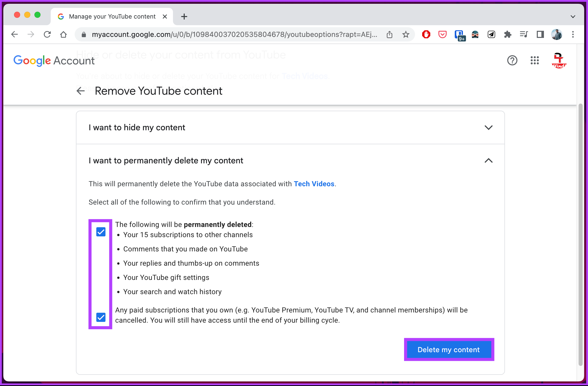Screen dimensions: 588x386
Task: Click 'Your replies and thumbs-up on comments'
Action: (x=191, y=263)
